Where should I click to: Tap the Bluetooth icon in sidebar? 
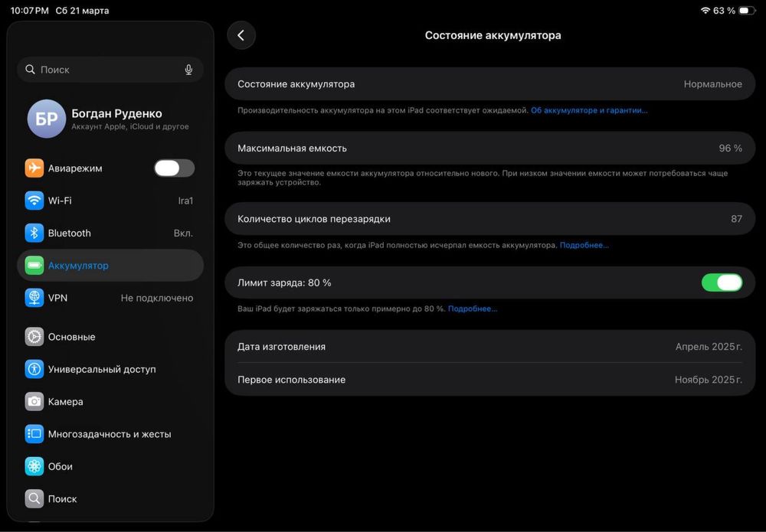pyautogui.click(x=34, y=233)
